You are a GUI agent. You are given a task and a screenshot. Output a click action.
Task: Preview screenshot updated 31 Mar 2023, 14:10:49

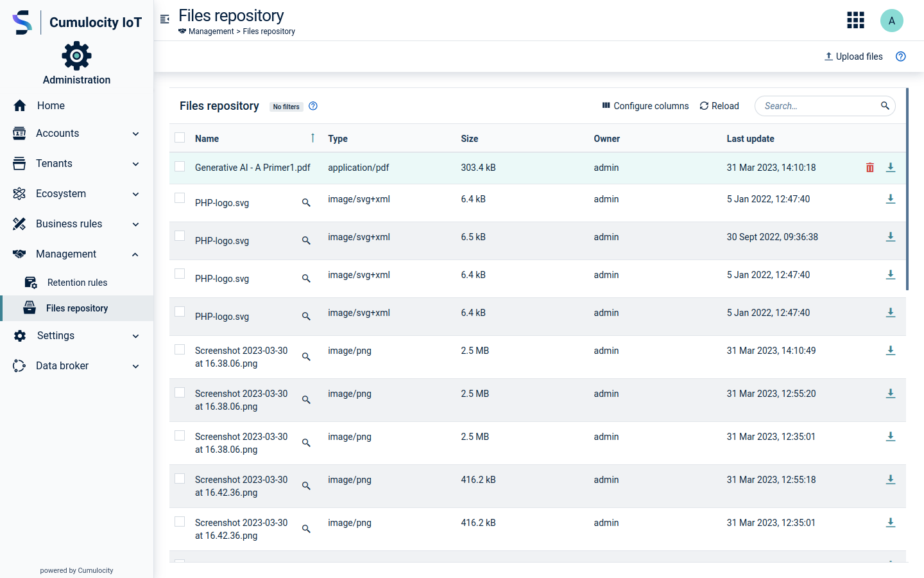(306, 356)
